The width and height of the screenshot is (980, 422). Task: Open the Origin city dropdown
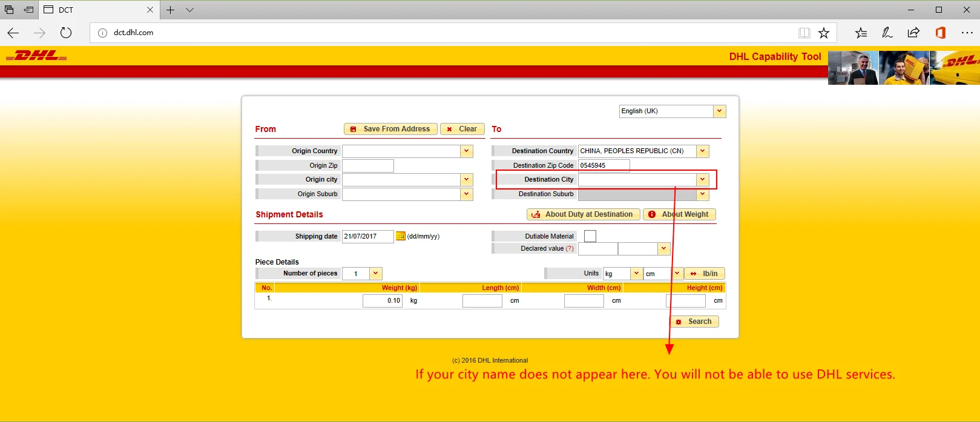467,180
